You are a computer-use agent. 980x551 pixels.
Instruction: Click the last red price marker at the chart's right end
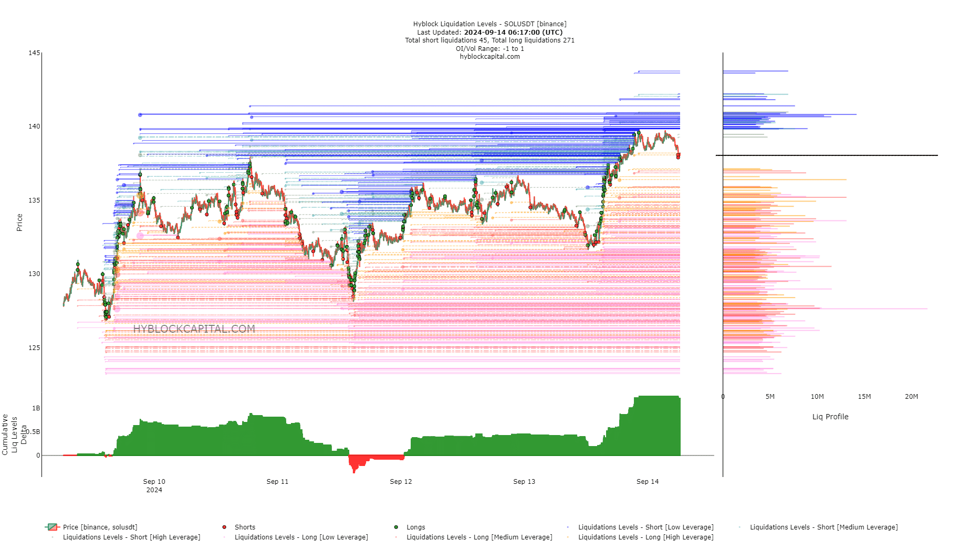point(678,156)
